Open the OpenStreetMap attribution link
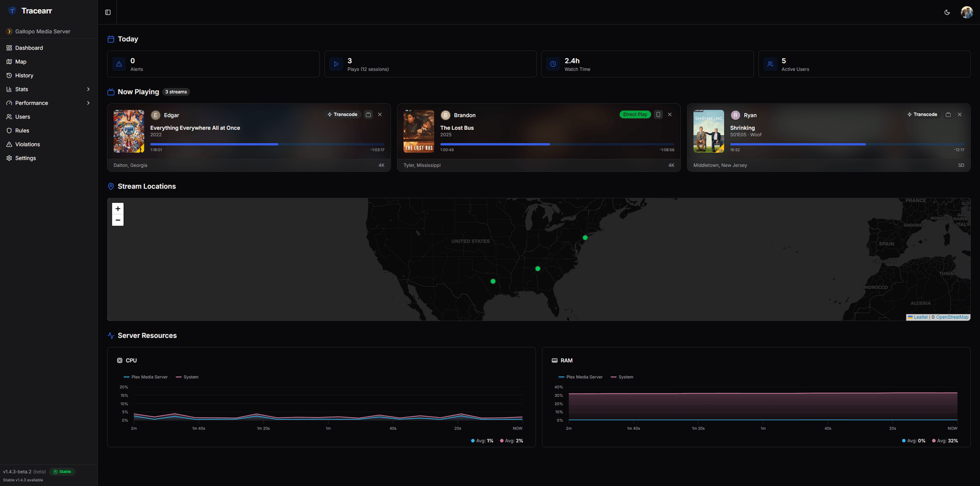Image resolution: width=980 pixels, height=486 pixels. coord(951,317)
